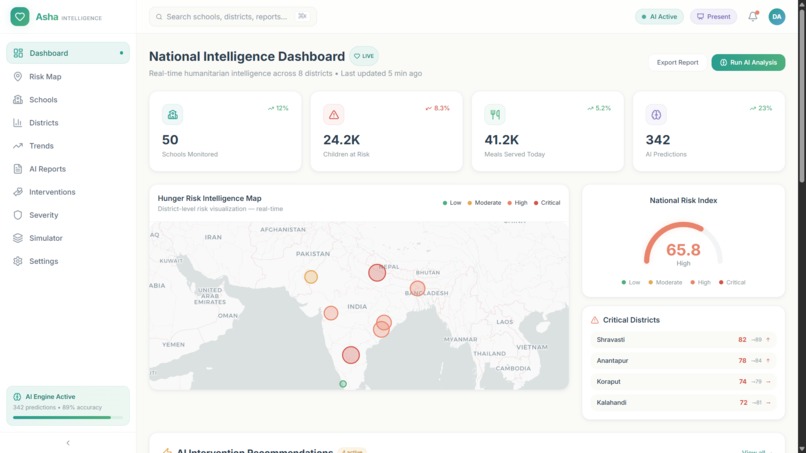The image size is (806, 453).
Task: Click the LIVE status badge
Action: point(364,56)
